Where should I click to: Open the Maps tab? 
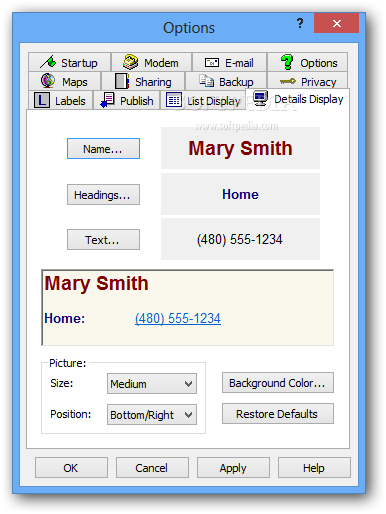tap(64, 81)
